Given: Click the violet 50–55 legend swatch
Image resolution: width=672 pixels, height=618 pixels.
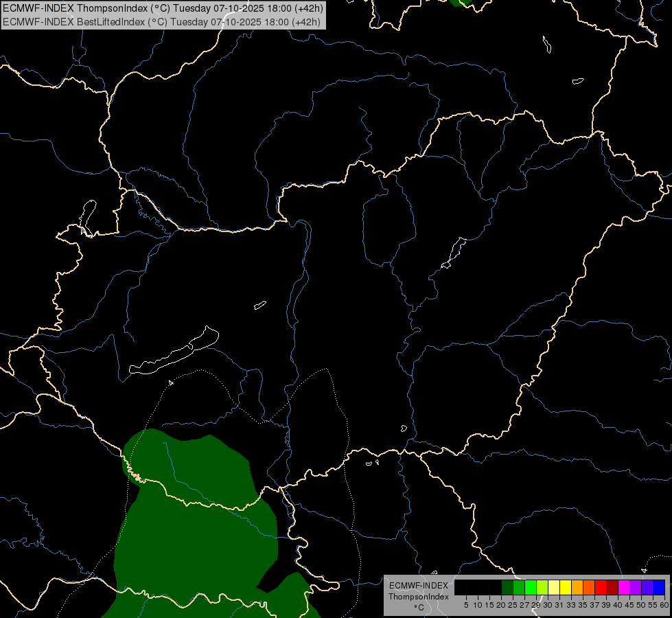Looking at the screenshot, I should pyautogui.click(x=647, y=587).
